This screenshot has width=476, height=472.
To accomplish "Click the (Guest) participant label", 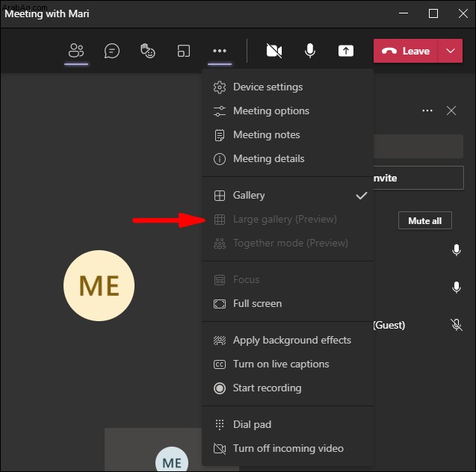I will click(x=389, y=325).
